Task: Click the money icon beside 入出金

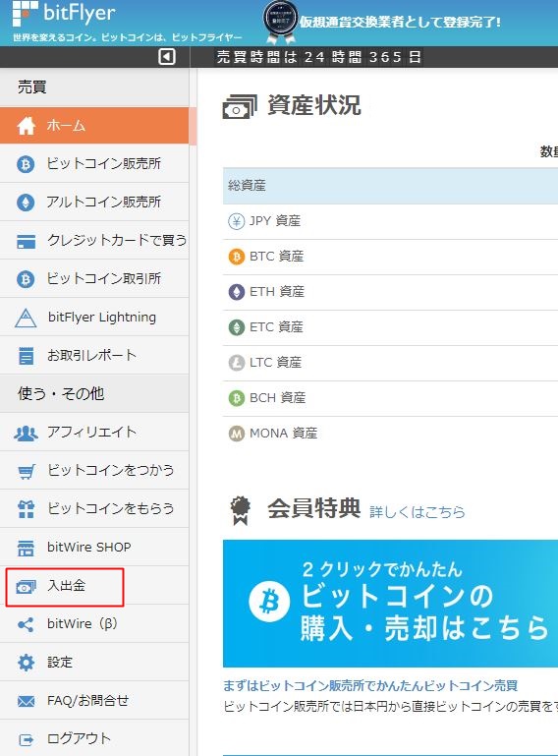Action: click(26, 587)
